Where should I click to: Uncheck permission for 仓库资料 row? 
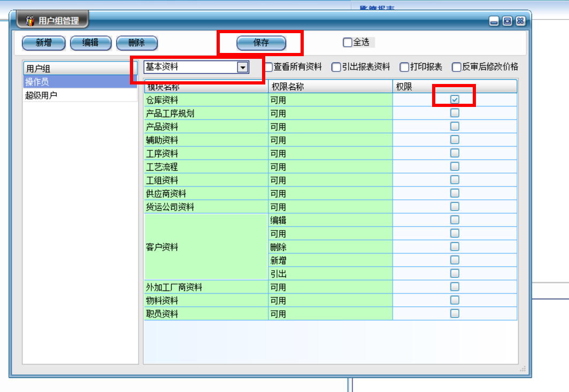click(x=455, y=99)
